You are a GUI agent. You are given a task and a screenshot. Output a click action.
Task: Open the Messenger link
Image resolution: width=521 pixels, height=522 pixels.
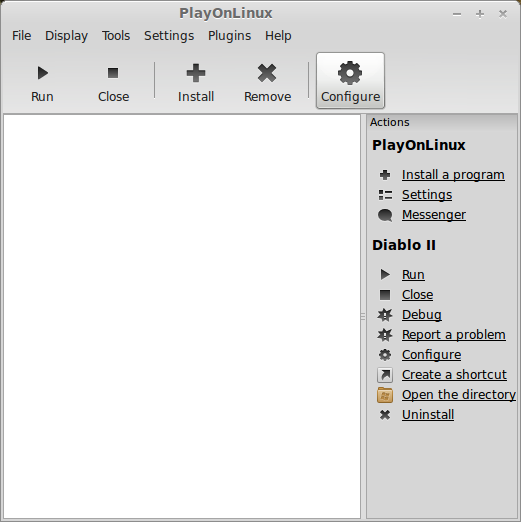click(x=434, y=215)
